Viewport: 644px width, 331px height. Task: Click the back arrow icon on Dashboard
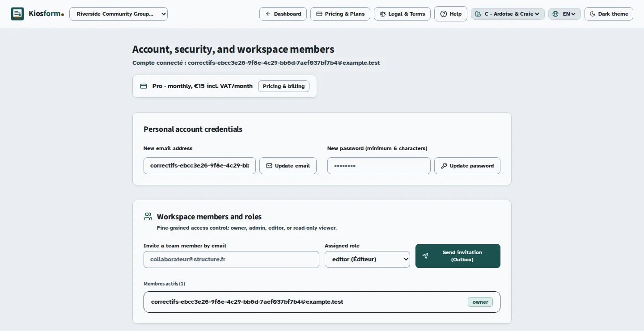click(x=268, y=14)
